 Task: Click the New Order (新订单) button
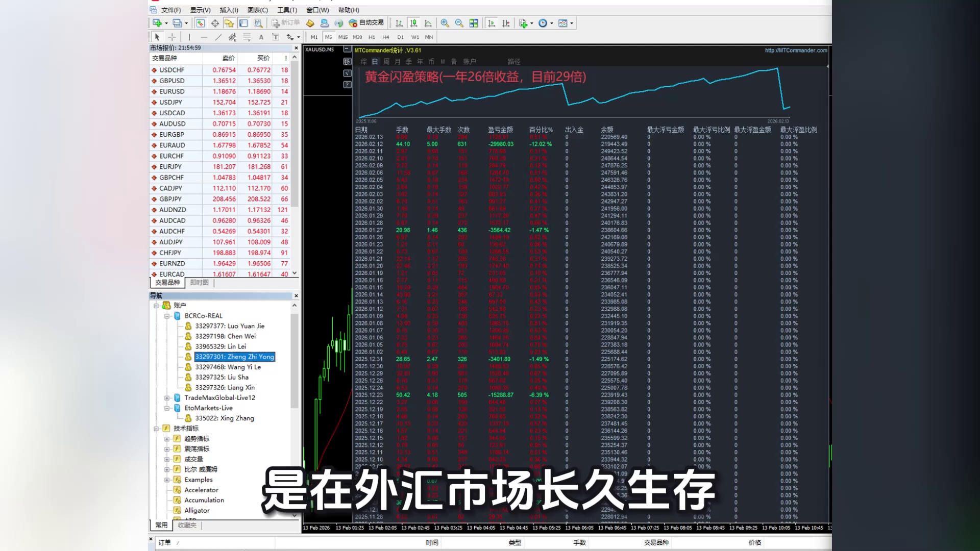click(286, 23)
